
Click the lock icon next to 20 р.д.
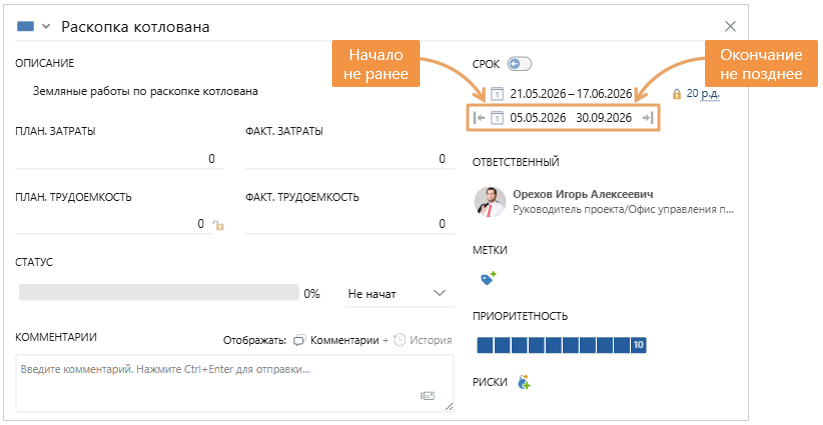(x=677, y=94)
